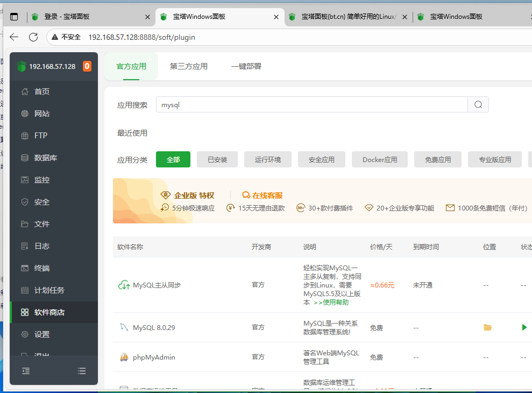Click the 软件商店 grid icon
The image size is (532, 393).
[25, 312]
